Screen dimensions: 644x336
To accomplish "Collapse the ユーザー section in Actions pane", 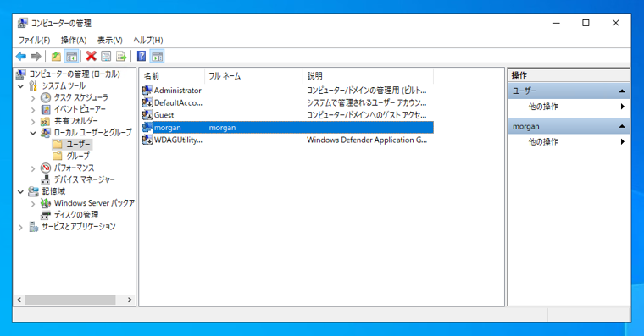I will (622, 91).
